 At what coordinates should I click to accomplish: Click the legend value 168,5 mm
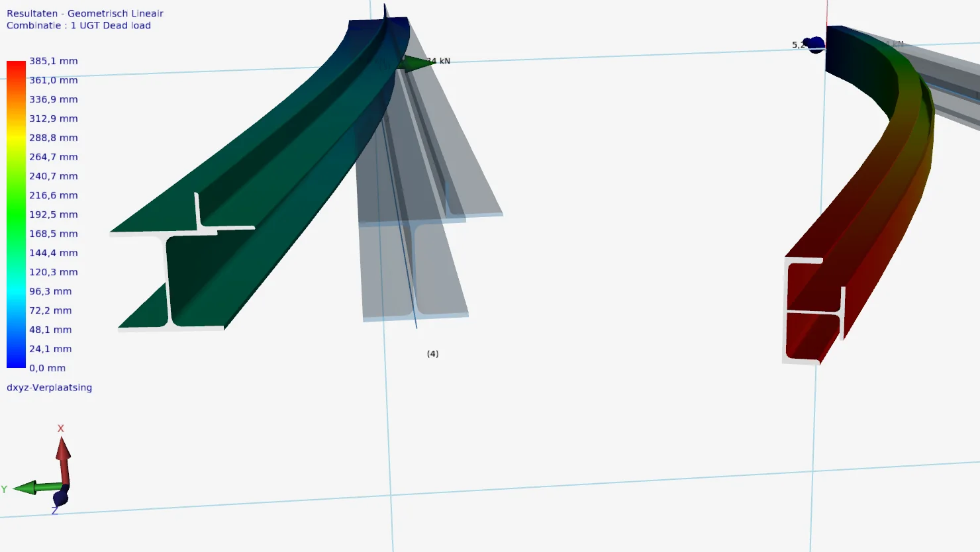point(54,234)
